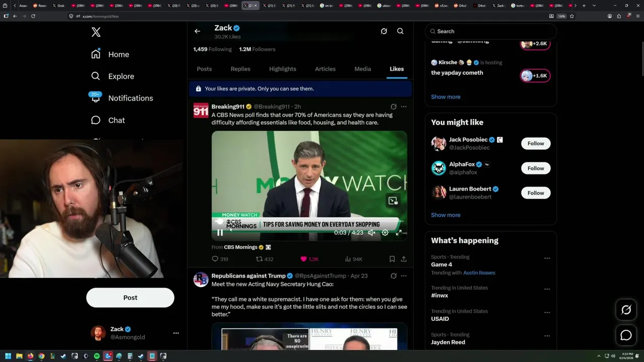Open account menu dots next to Zack
Screen dimensions: 644x362
[176, 333]
